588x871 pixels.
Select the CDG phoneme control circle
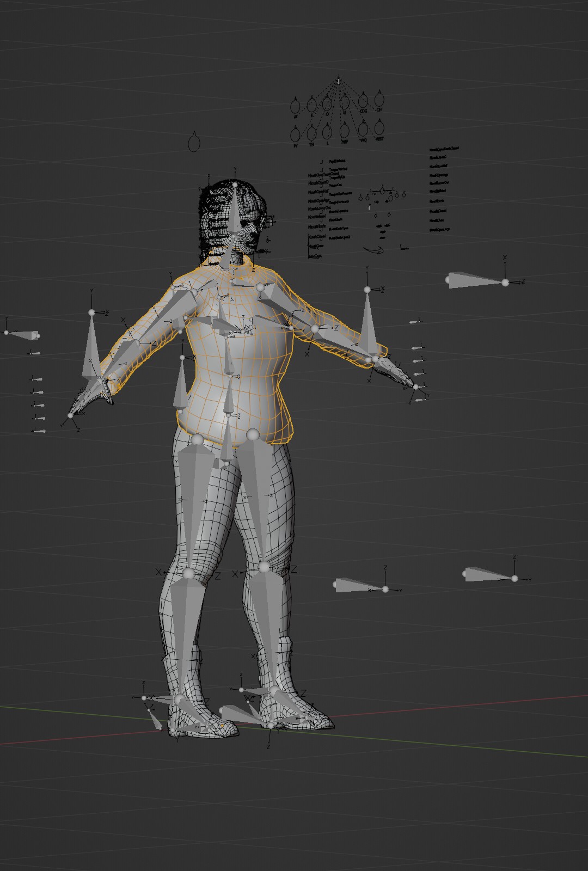pyautogui.click(x=363, y=100)
